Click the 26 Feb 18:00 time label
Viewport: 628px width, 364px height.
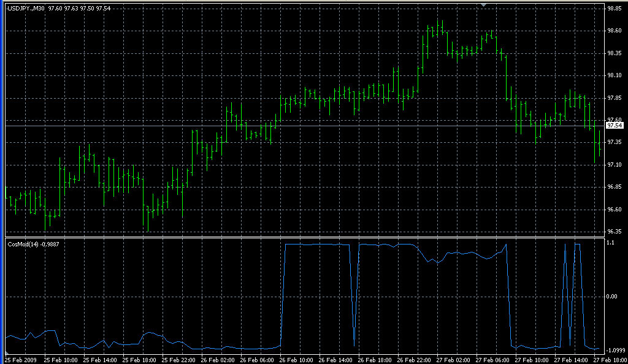point(375,360)
